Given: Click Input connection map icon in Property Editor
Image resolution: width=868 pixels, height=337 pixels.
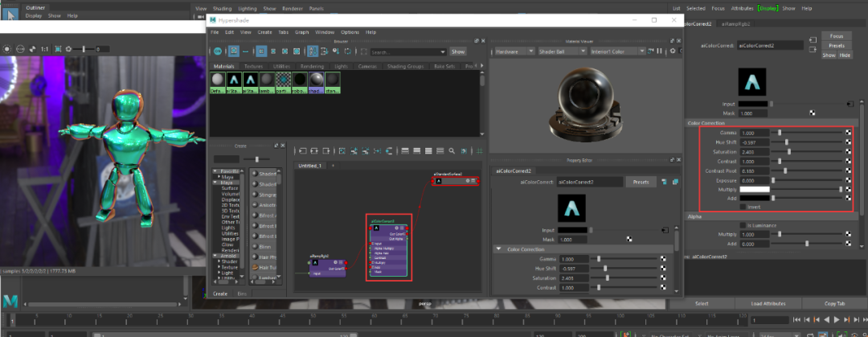Looking at the screenshot, I should [x=665, y=230].
